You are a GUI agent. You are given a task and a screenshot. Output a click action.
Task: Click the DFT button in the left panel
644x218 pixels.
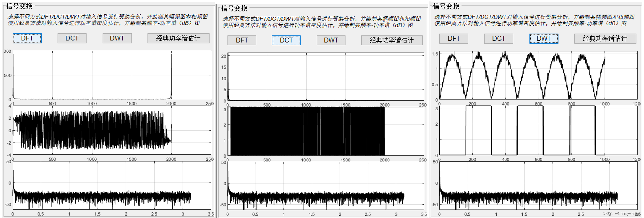coord(27,38)
